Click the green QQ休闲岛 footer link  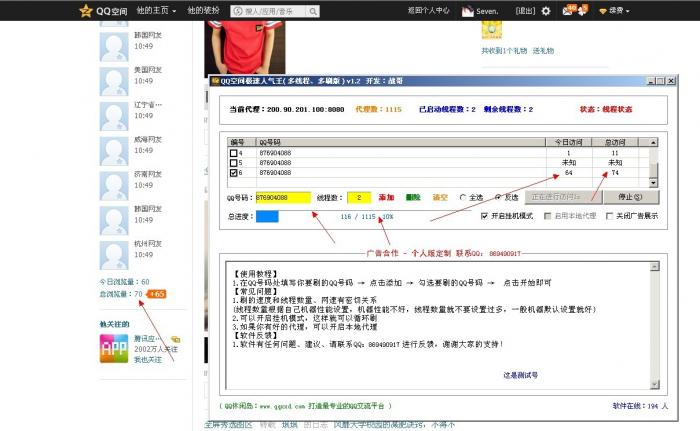click(x=305, y=406)
